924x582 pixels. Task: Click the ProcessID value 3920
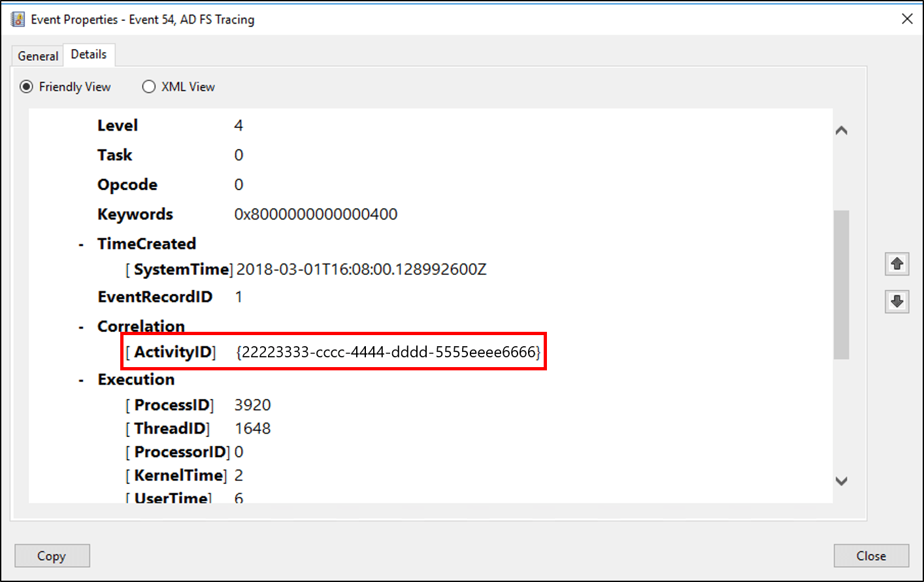click(x=252, y=404)
